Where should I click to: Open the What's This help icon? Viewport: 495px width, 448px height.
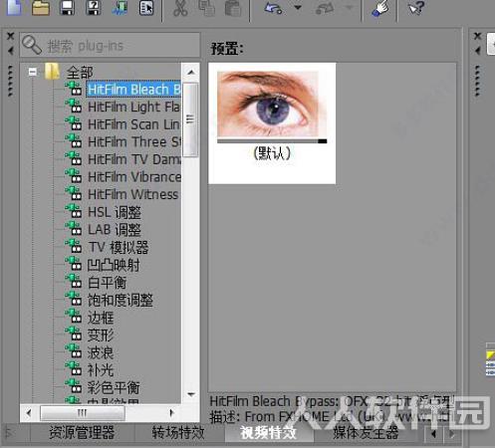tap(416, 8)
